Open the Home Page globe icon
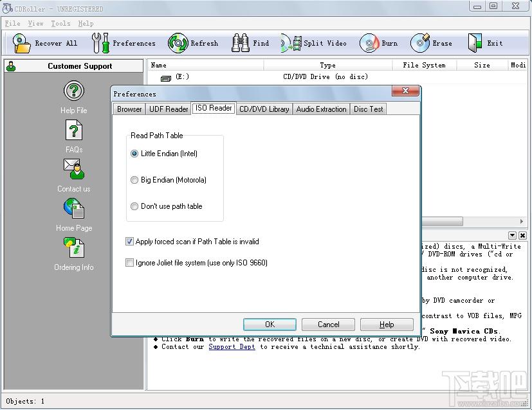Screen dimensions: 532x410 [x=73, y=208]
